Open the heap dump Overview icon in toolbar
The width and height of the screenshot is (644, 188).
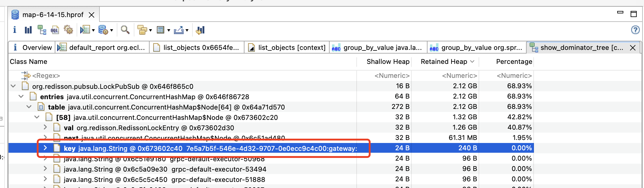click(x=15, y=30)
